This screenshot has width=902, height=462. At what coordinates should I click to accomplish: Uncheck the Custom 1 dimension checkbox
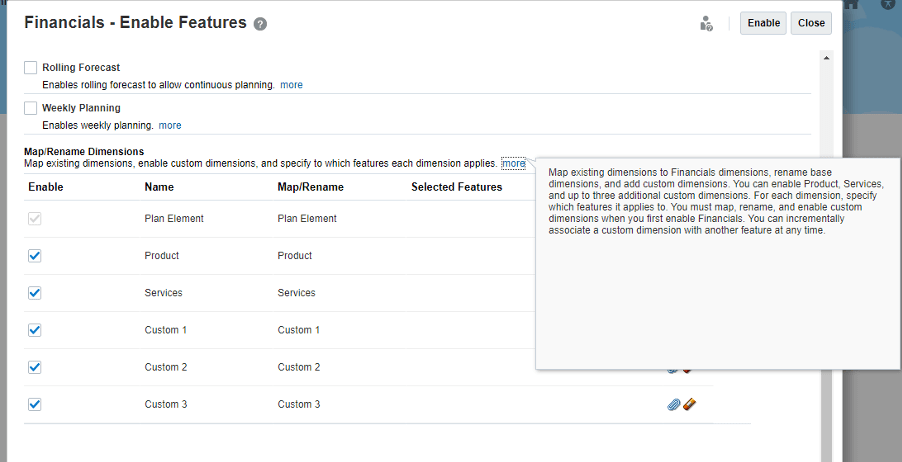click(x=35, y=330)
